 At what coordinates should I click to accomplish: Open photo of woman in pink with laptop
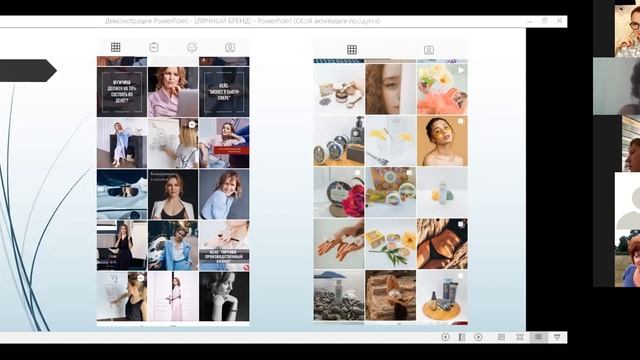[x=173, y=92]
